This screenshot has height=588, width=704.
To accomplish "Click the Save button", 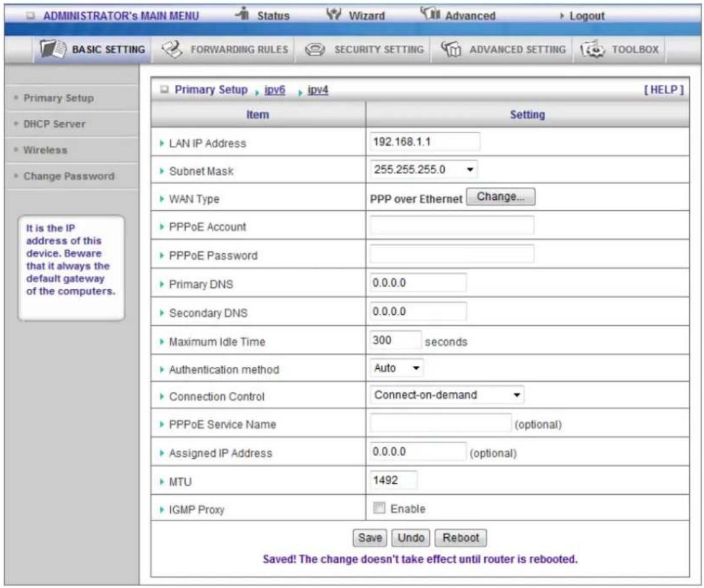I will 370,537.
